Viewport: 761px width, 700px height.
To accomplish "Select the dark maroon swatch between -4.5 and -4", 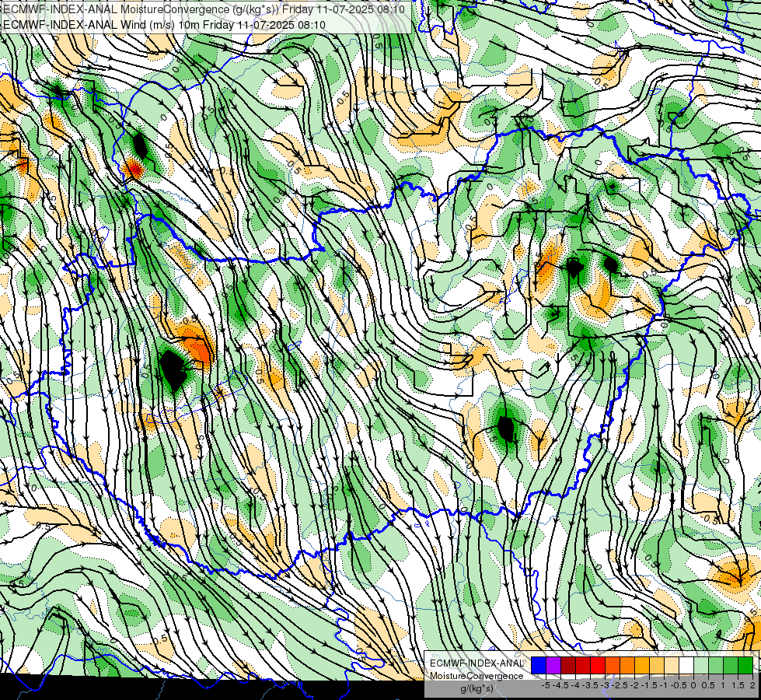I will (x=568, y=666).
